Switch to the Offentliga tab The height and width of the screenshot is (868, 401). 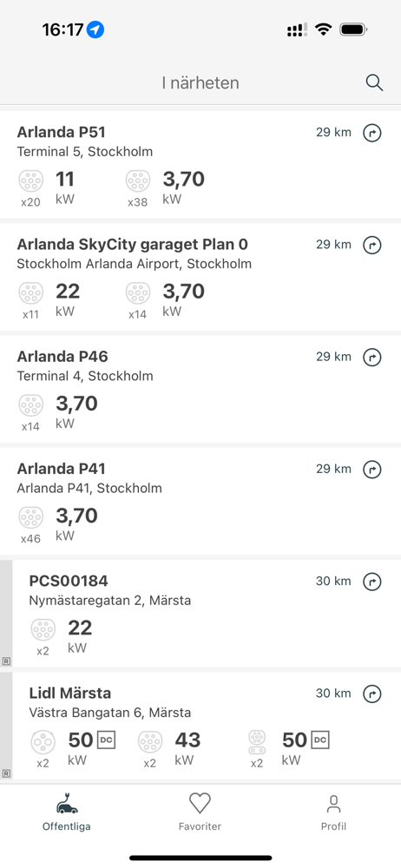tap(67, 812)
